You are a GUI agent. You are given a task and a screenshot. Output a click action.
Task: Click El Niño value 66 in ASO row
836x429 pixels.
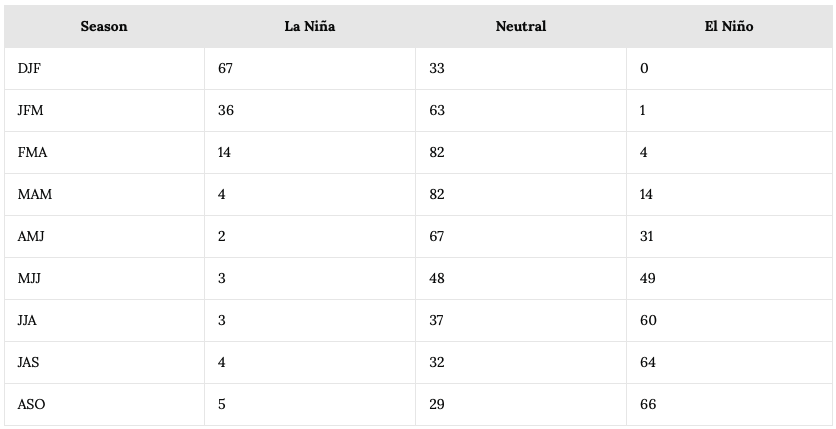pyautogui.click(x=648, y=404)
